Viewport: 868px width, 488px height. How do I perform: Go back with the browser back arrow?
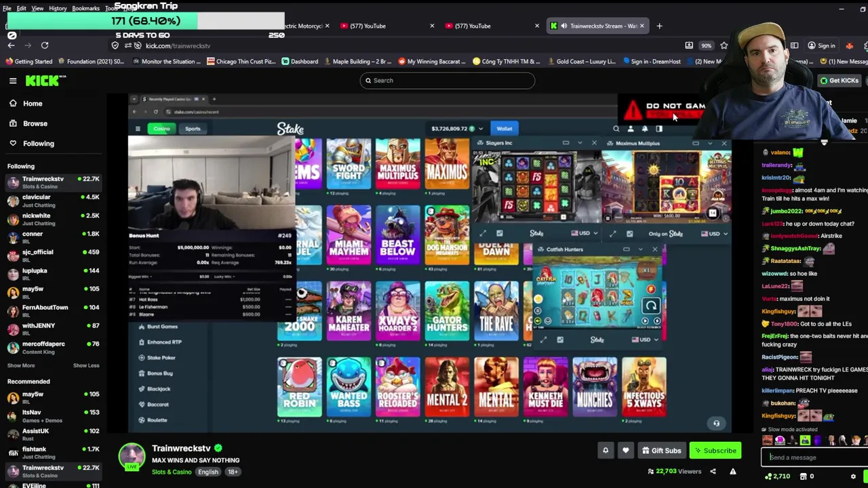12,45
